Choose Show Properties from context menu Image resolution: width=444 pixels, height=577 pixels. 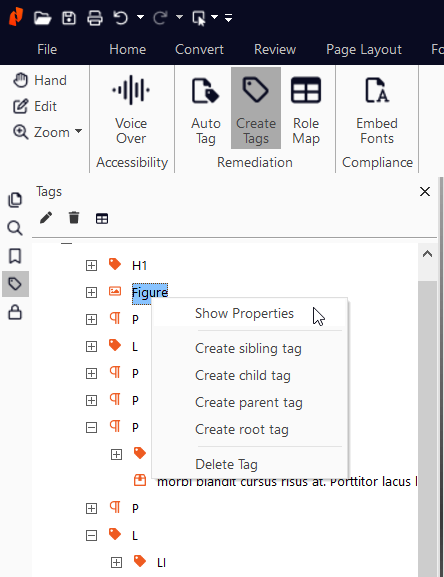point(244,314)
